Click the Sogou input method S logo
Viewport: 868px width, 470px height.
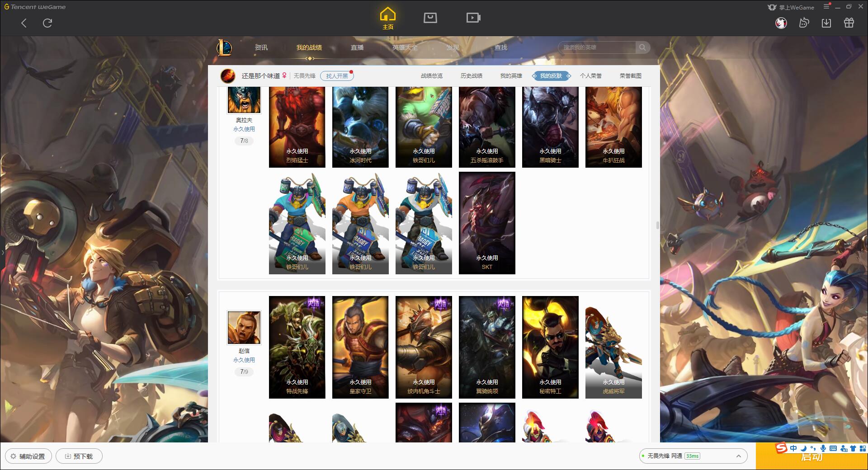click(782, 448)
